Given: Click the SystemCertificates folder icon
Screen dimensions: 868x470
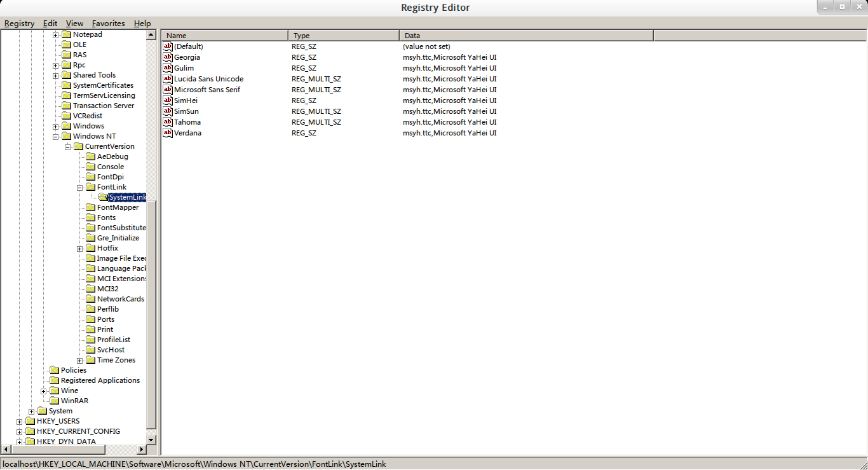Looking at the screenshot, I should click(x=66, y=85).
